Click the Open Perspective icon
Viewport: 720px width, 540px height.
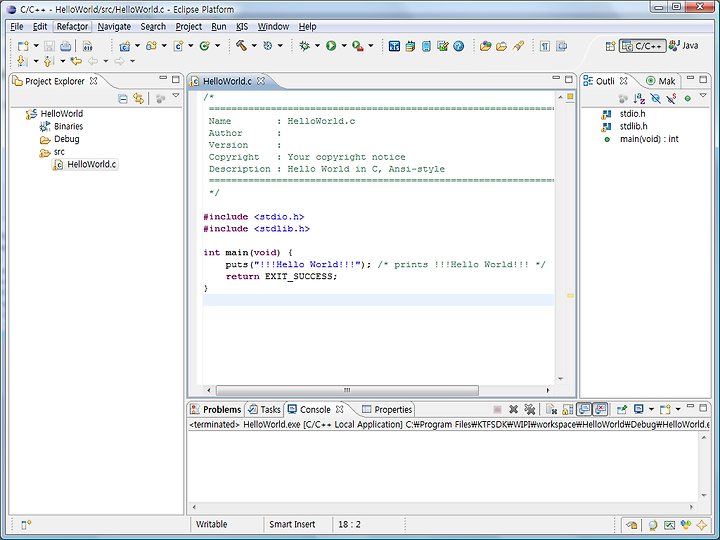pyautogui.click(x=610, y=46)
